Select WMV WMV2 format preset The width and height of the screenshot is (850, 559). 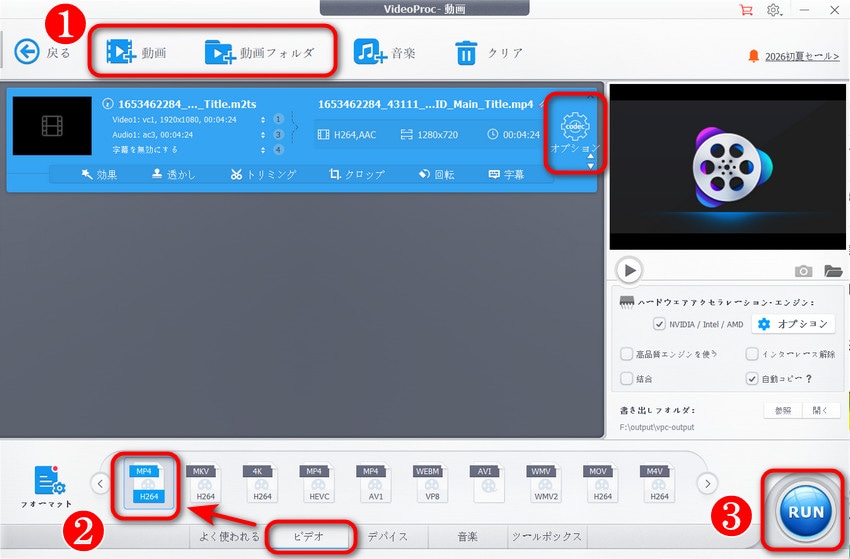545,483
